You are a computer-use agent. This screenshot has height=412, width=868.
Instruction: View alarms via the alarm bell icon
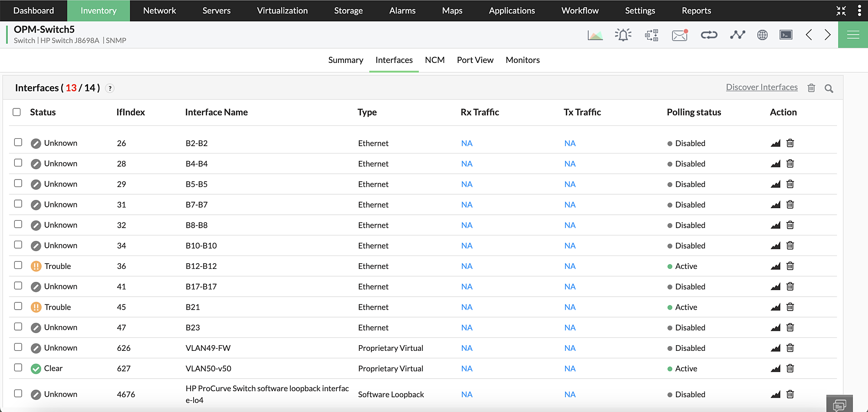pyautogui.click(x=623, y=35)
